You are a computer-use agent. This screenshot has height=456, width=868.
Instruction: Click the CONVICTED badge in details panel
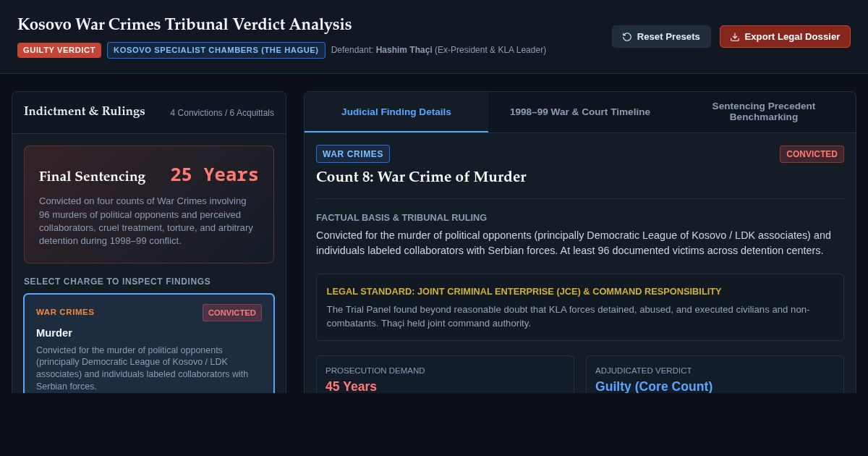[x=812, y=154]
